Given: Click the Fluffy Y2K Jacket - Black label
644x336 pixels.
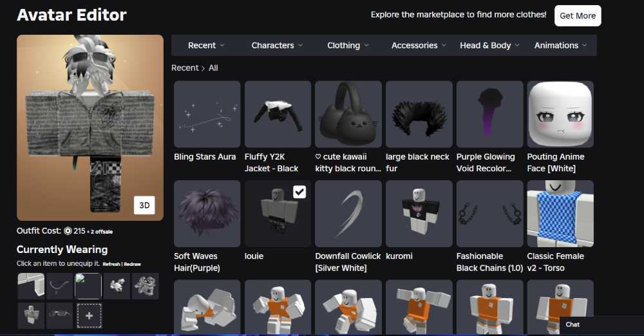Looking at the screenshot, I should click(x=272, y=163).
